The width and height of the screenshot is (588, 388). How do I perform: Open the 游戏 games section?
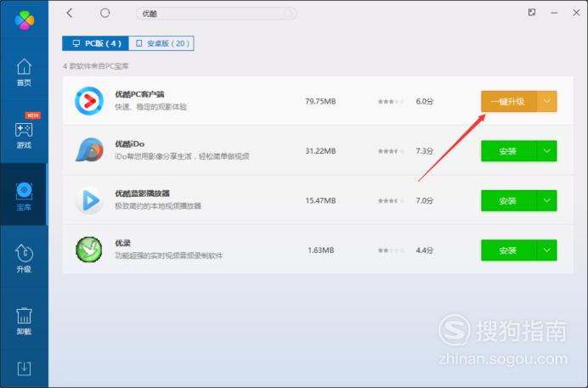coord(24,134)
